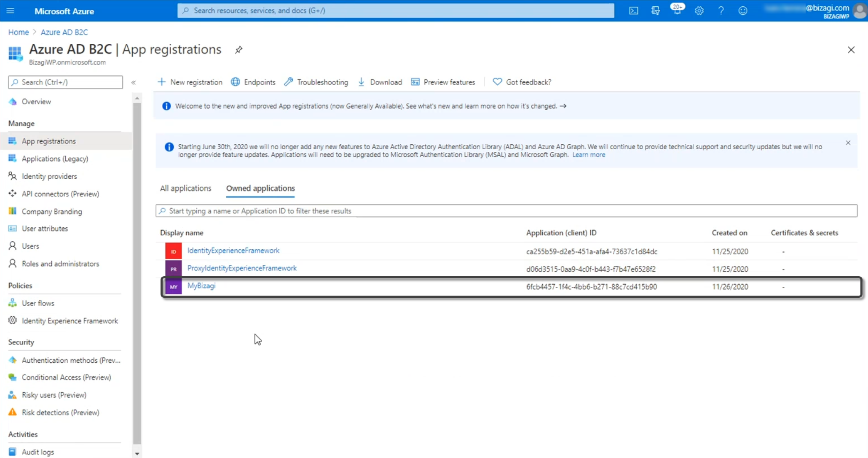
Task: Click the Certificates & secrets column header
Action: tap(804, 233)
